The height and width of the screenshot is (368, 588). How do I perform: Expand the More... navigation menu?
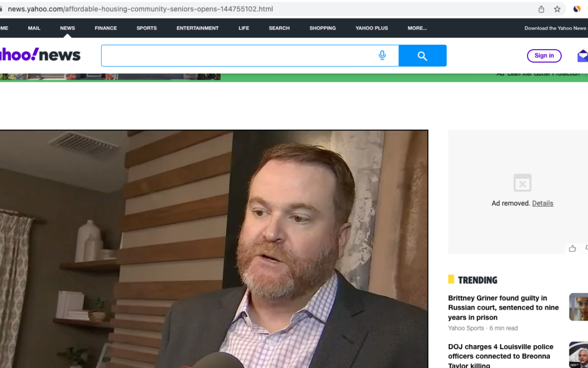pos(418,28)
